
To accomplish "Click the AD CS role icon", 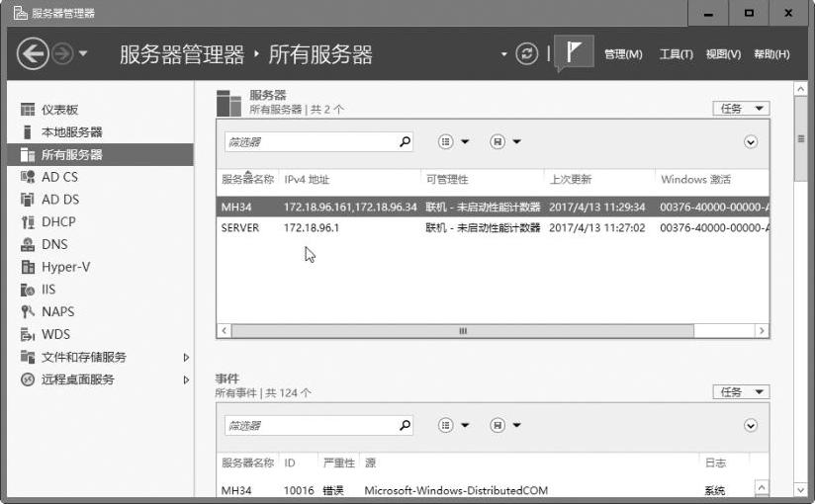I will click(28, 177).
